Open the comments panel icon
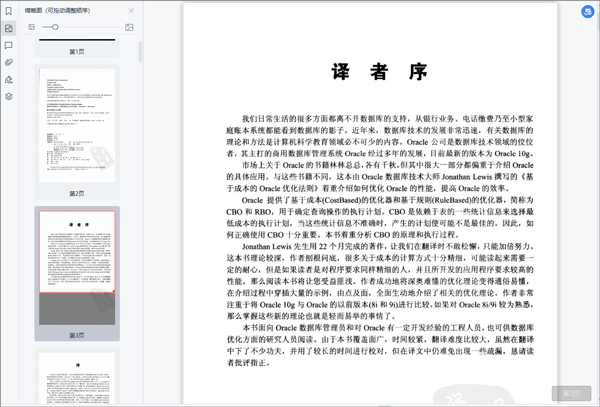 [x=9, y=46]
